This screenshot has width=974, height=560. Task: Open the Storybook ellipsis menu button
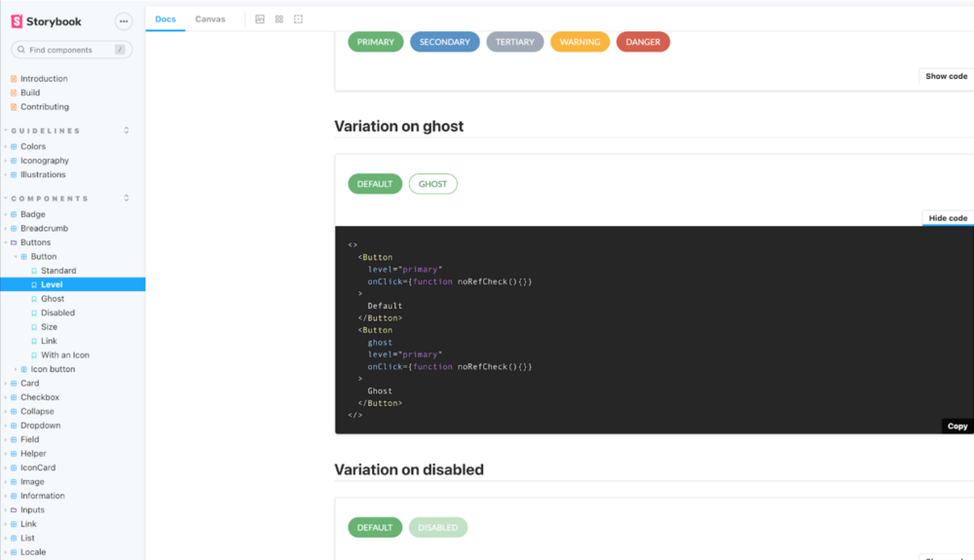tap(123, 21)
